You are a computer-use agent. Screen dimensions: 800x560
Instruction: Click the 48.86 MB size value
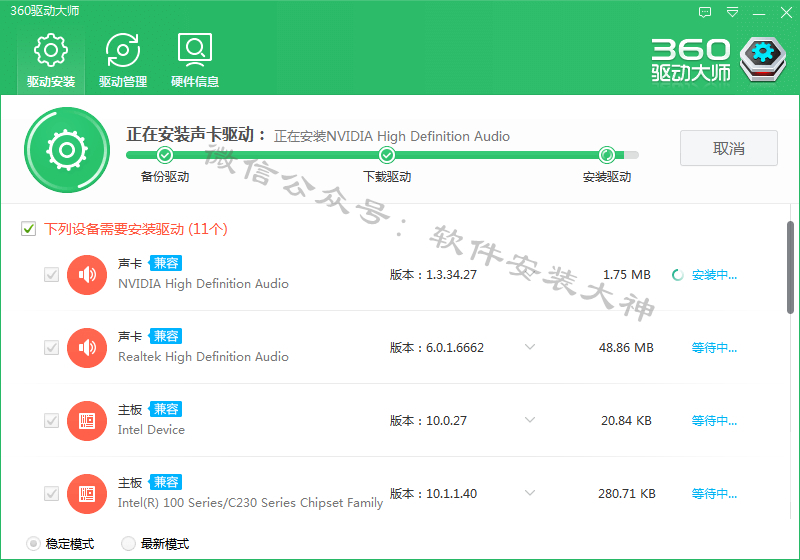(x=626, y=348)
